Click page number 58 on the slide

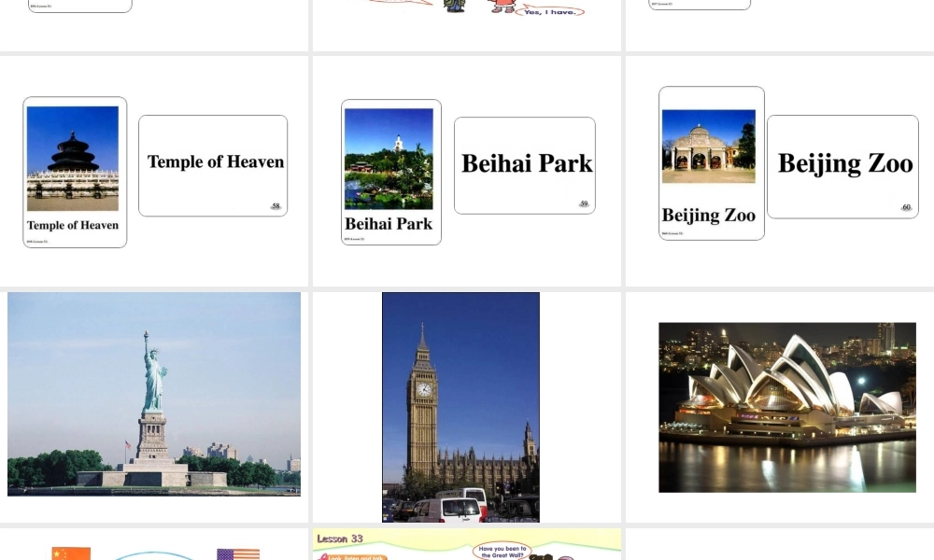pos(276,206)
